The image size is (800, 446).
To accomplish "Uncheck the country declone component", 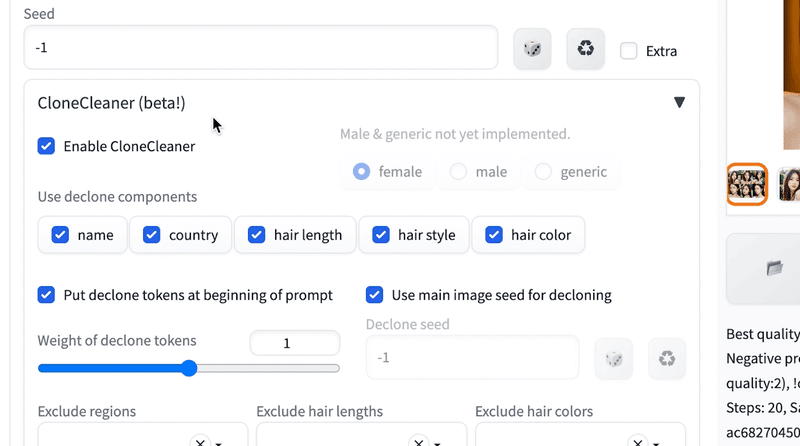I will tap(152, 235).
